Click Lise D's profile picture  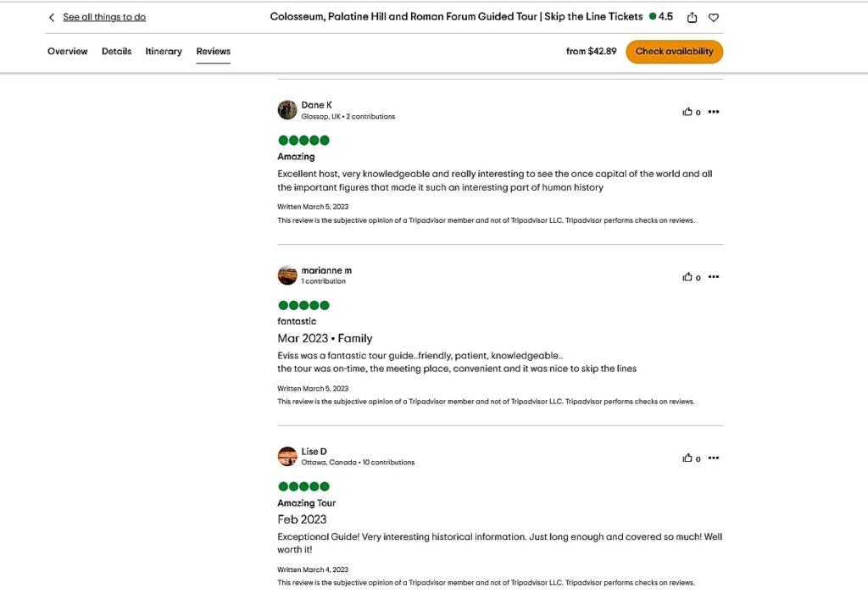[x=287, y=456]
